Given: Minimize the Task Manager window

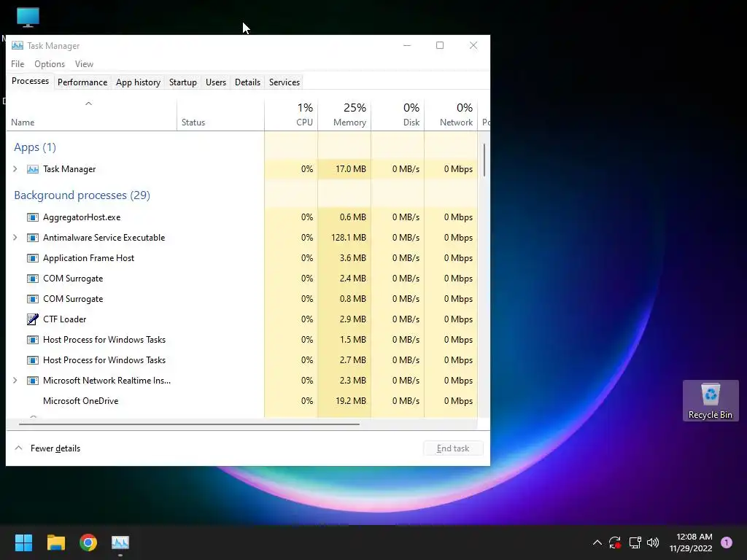Looking at the screenshot, I should 407,46.
